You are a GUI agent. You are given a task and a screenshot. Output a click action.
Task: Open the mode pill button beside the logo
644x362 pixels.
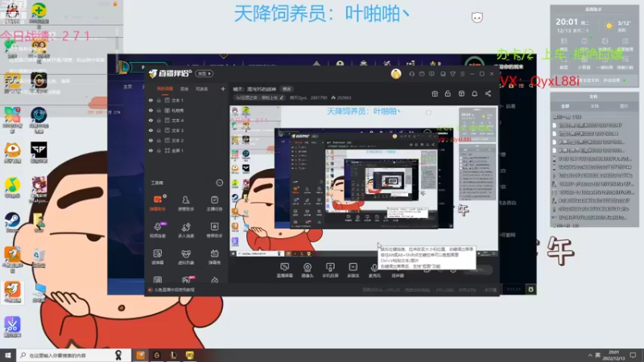pyautogui.click(x=204, y=74)
